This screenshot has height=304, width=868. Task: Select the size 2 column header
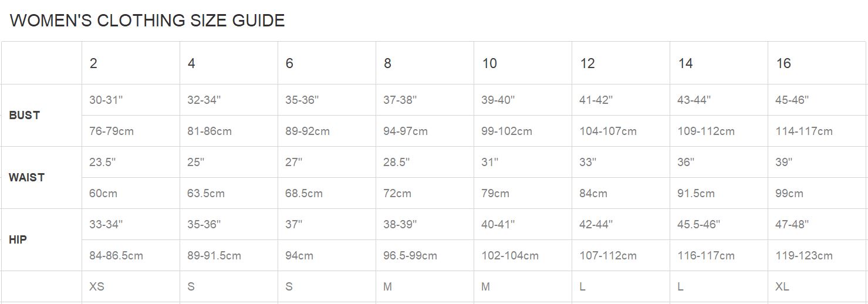(x=93, y=63)
